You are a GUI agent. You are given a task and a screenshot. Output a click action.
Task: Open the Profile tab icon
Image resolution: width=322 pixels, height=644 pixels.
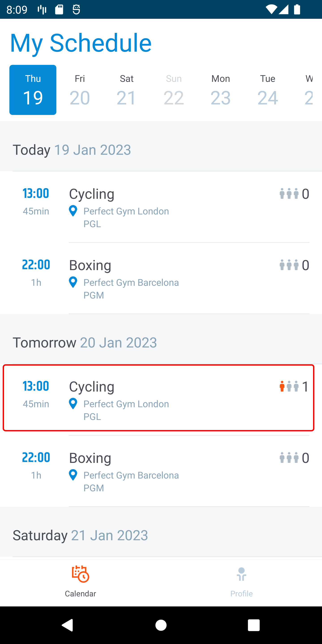coord(241,574)
